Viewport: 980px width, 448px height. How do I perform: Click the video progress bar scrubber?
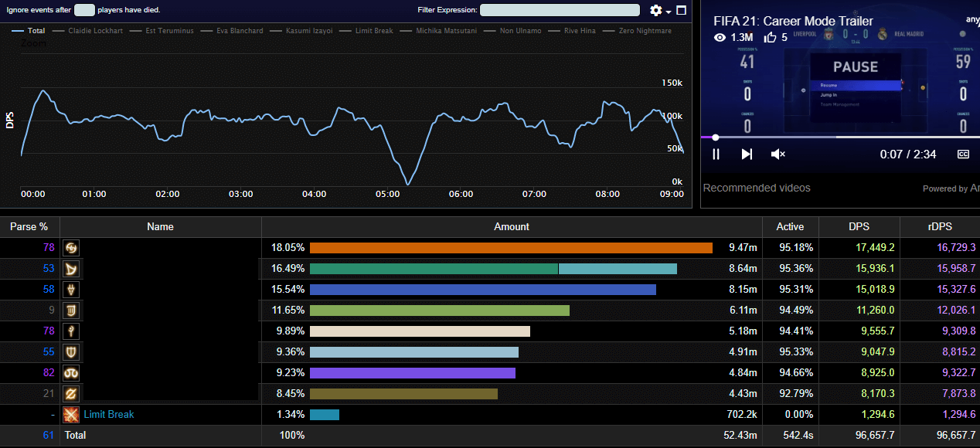(x=716, y=137)
